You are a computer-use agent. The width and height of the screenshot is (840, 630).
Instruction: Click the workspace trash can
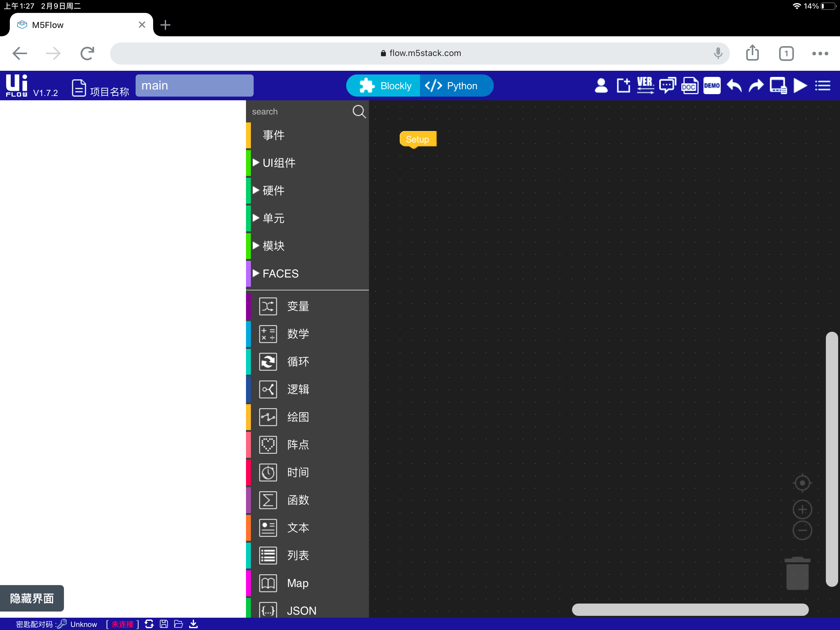click(797, 573)
